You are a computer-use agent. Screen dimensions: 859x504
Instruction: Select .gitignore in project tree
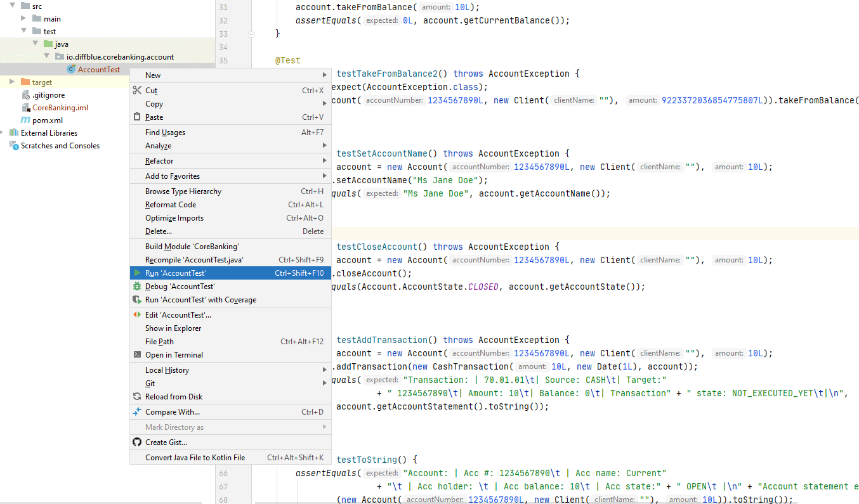49,95
